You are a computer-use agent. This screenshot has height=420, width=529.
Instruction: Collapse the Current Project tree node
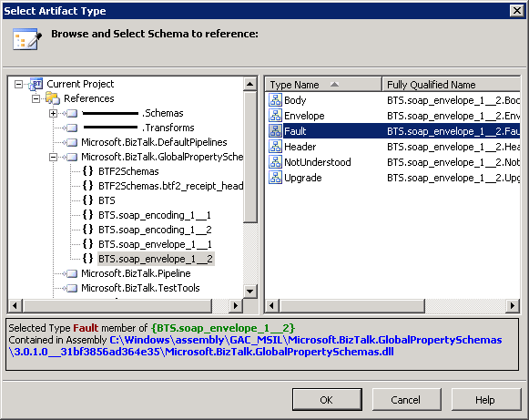pos(19,84)
